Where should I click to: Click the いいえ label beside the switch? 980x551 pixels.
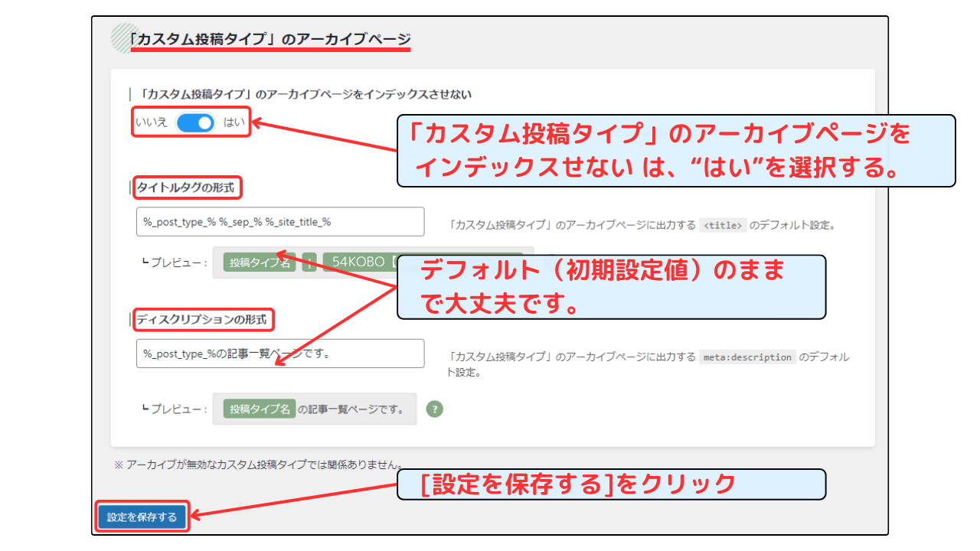[x=152, y=122]
